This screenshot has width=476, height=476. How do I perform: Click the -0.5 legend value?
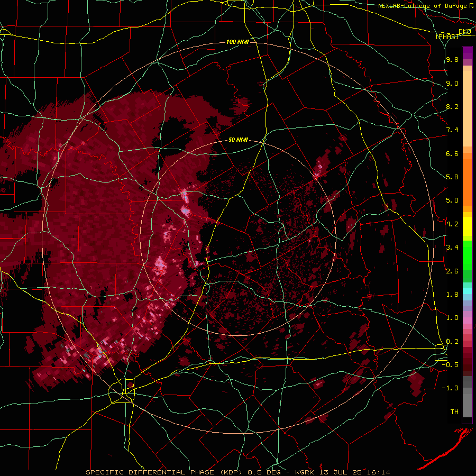pos(451,365)
